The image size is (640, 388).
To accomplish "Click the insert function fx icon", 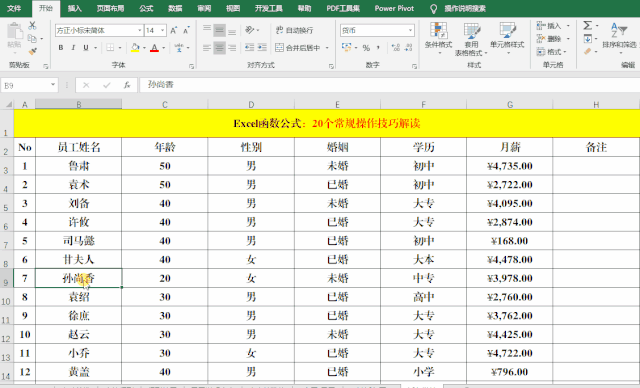I will (x=127, y=85).
